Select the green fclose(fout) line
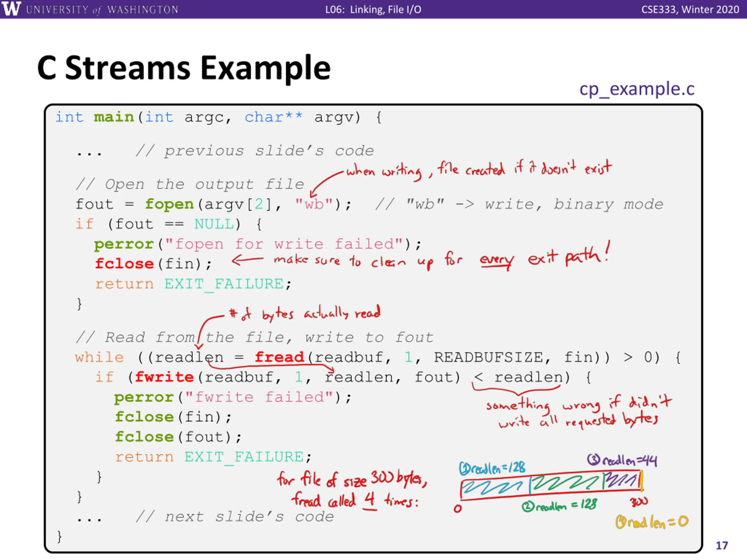The image size is (747, 560). click(178, 437)
